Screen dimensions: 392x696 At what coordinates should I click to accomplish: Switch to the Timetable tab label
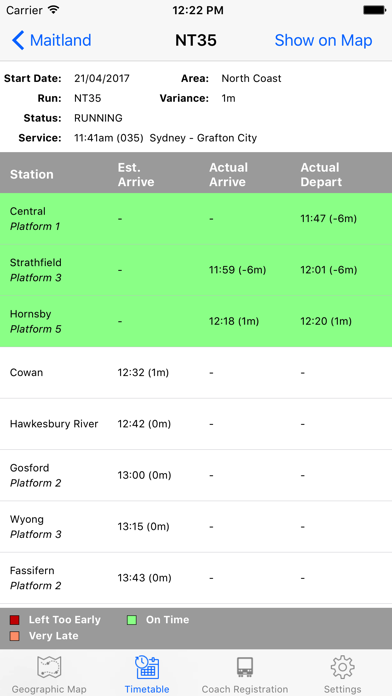(147, 689)
